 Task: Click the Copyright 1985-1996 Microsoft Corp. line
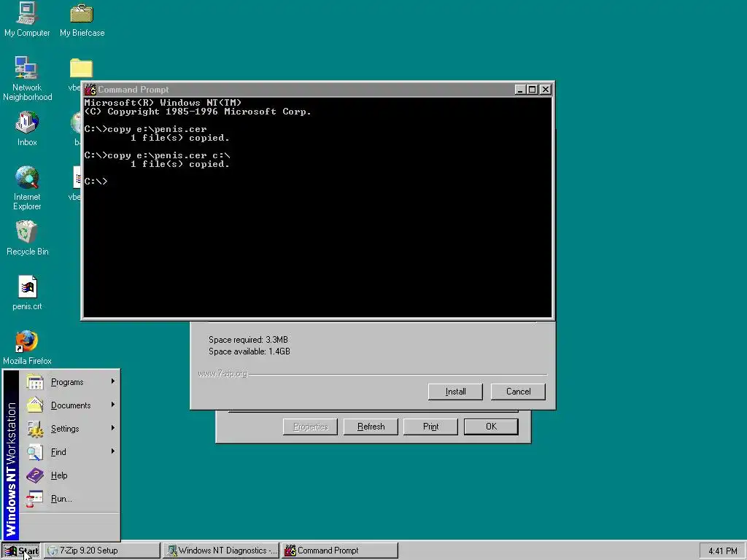[198, 112]
